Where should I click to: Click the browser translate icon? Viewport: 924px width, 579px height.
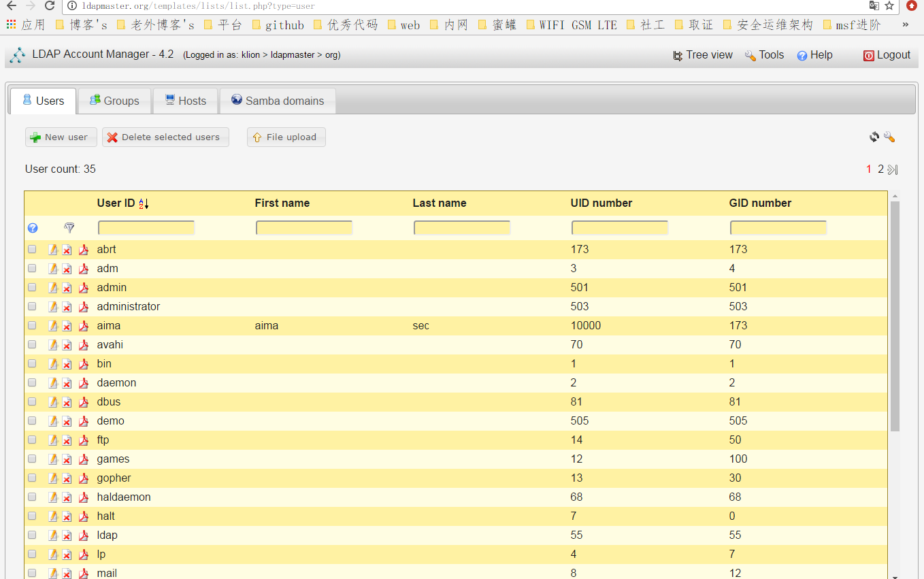pyautogui.click(x=874, y=5)
